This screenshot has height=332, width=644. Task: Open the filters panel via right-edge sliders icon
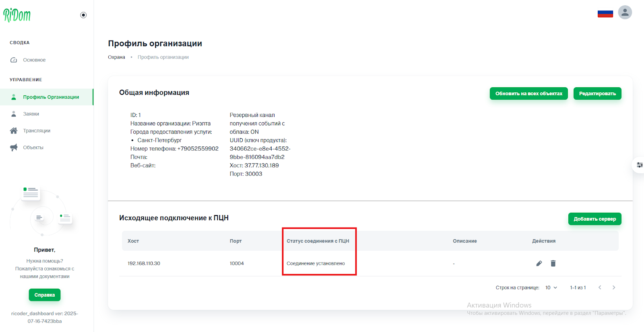[640, 165]
